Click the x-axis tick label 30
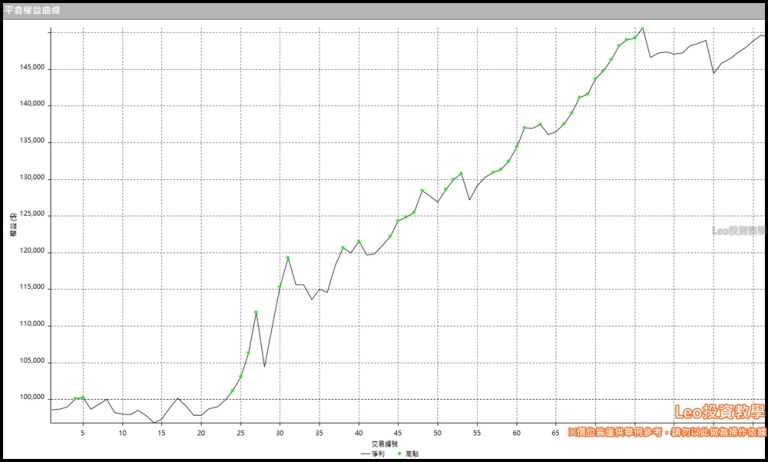 (280, 432)
